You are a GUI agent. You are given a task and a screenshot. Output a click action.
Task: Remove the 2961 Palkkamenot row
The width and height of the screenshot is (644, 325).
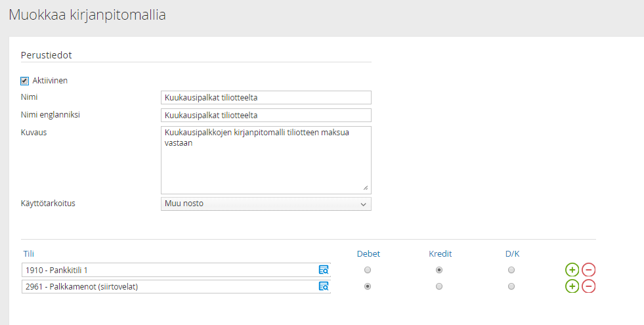click(588, 286)
